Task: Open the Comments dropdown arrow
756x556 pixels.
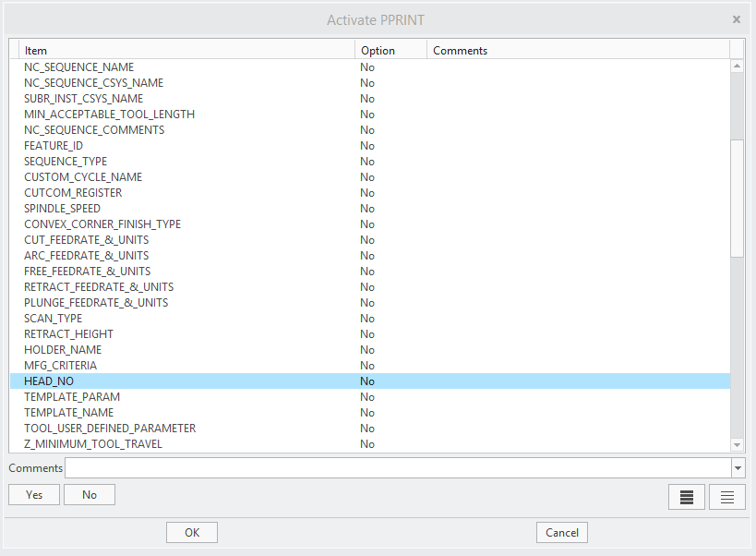Action: 738,468
